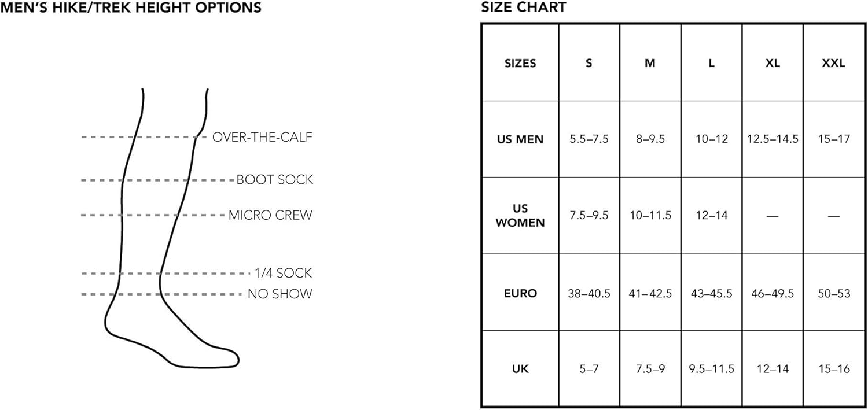This screenshot has height=410, width=868.
Task: Select the US MEN row header
Action: point(520,139)
